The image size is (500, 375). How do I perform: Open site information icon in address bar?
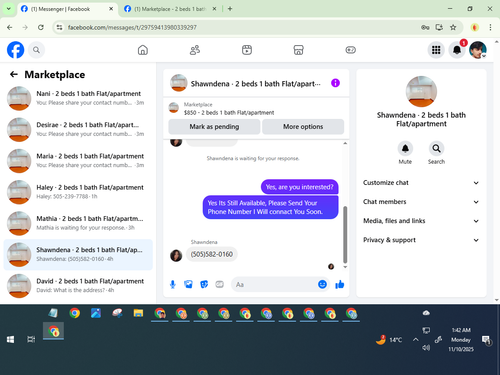coord(59,27)
